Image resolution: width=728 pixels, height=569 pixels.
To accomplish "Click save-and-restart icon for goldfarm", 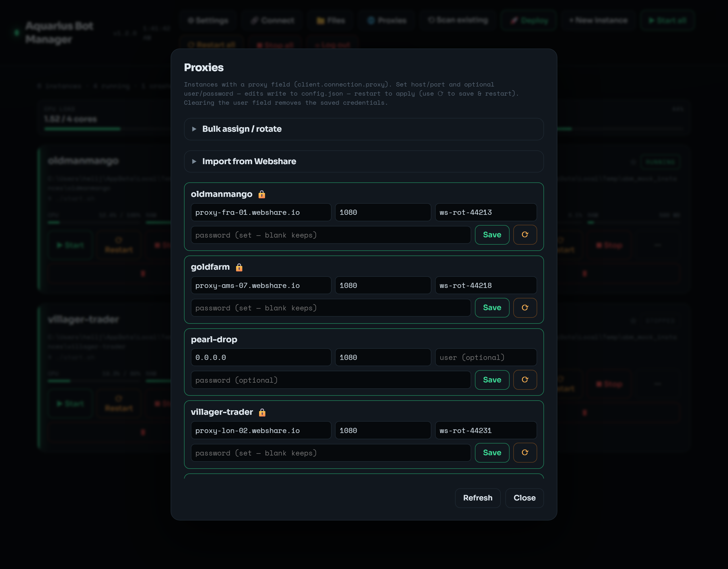I will pos(525,308).
